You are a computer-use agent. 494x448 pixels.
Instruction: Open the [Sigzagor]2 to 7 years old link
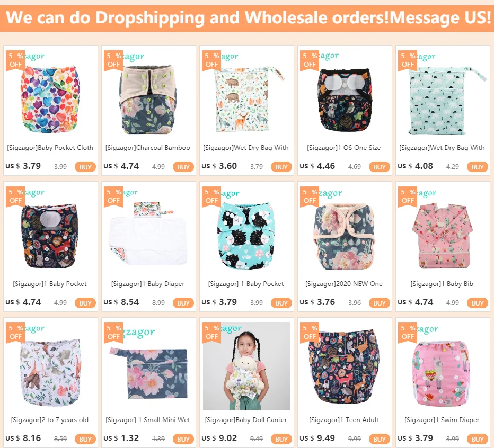tap(50, 419)
